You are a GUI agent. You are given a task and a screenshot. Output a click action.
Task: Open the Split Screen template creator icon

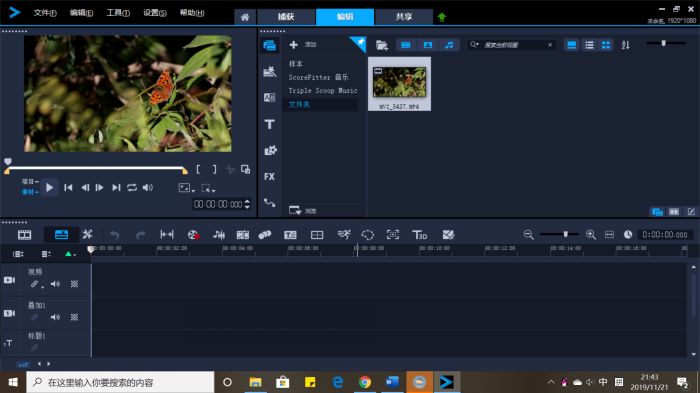448,234
